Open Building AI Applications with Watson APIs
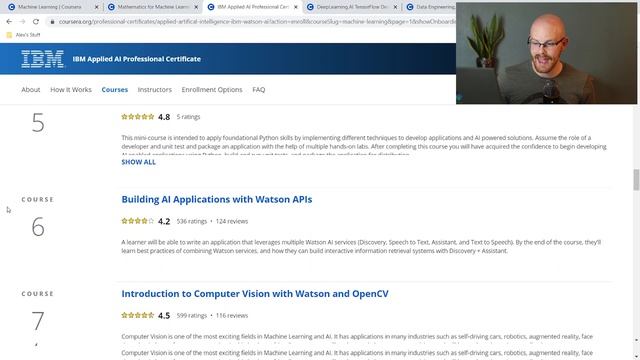This screenshot has height=360, width=640. (x=217, y=199)
